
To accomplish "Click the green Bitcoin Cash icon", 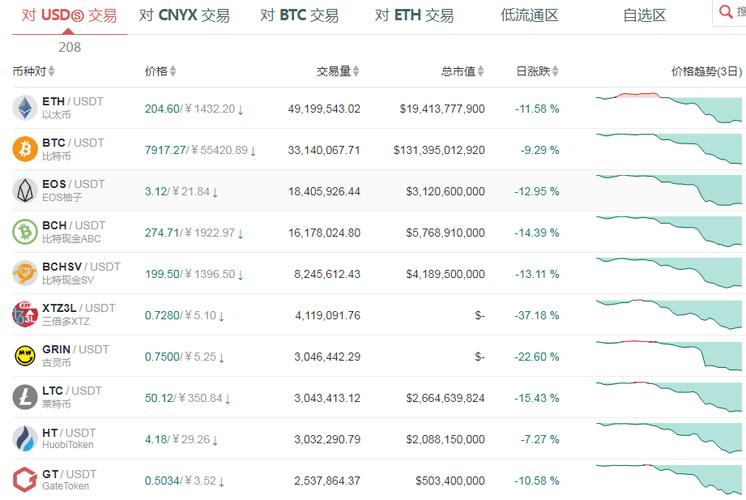I will 25,232.
